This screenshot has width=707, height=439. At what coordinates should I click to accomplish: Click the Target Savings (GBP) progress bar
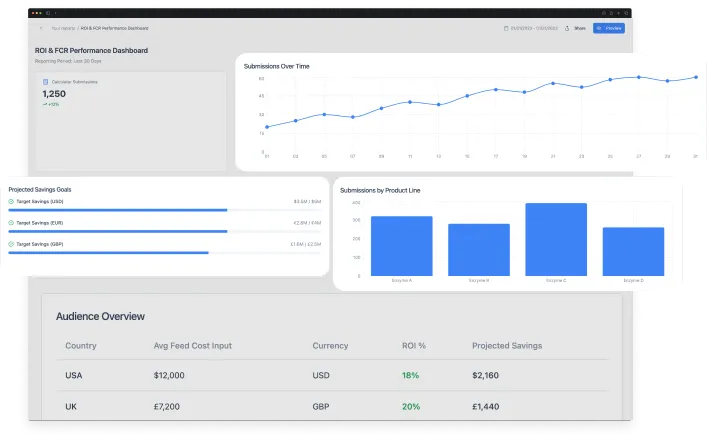click(x=108, y=252)
